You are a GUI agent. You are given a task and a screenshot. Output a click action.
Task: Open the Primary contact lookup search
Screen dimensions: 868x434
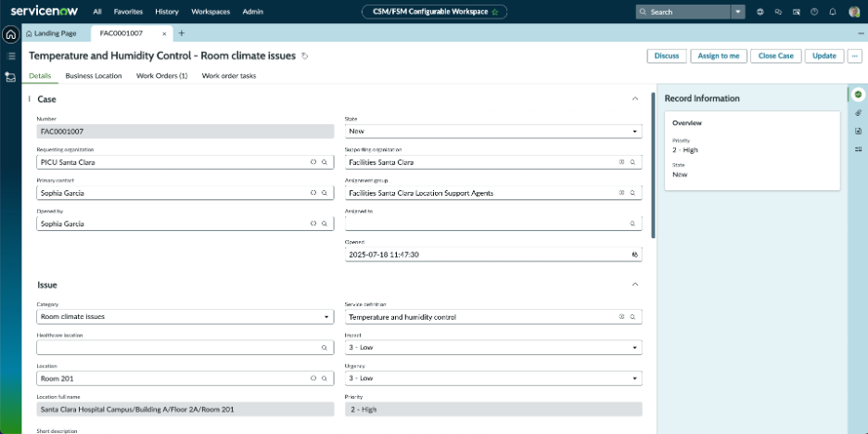coord(325,193)
